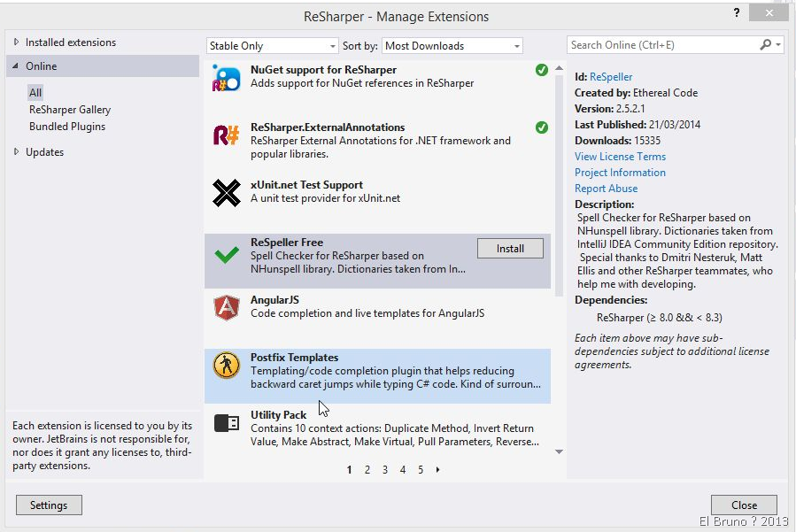Click the NuGet support for ReSharper icon
Viewport: 796px width, 532px height.
pos(227,78)
